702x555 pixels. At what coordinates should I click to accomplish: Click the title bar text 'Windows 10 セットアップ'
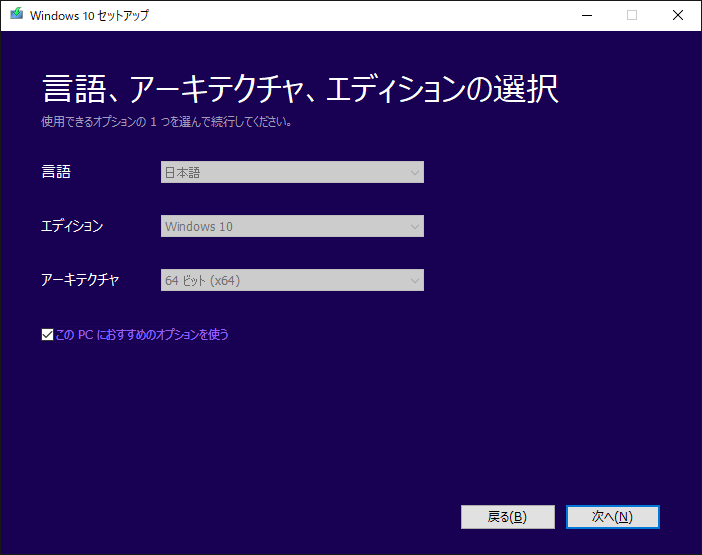(x=89, y=16)
